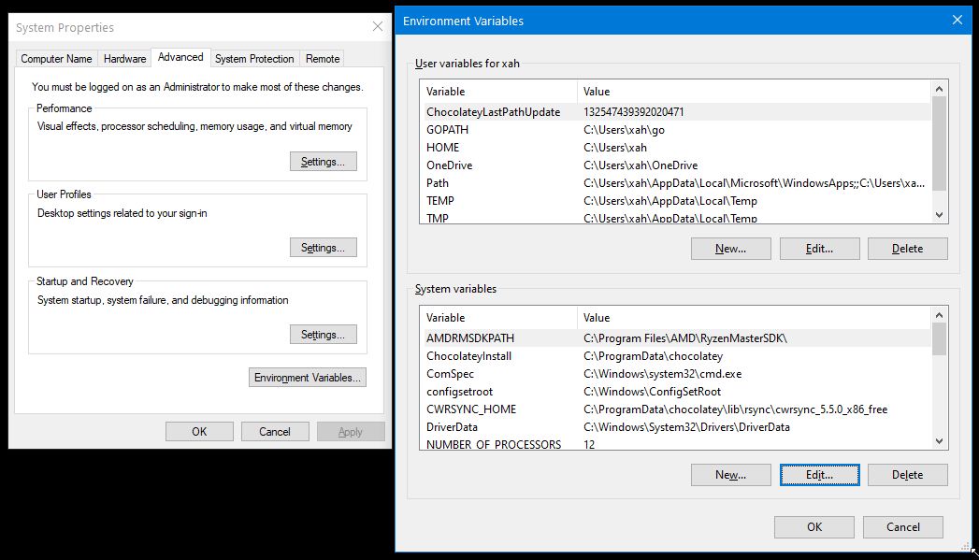Switch to the Hardware tab
979x560 pixels.
pos(124,58)
